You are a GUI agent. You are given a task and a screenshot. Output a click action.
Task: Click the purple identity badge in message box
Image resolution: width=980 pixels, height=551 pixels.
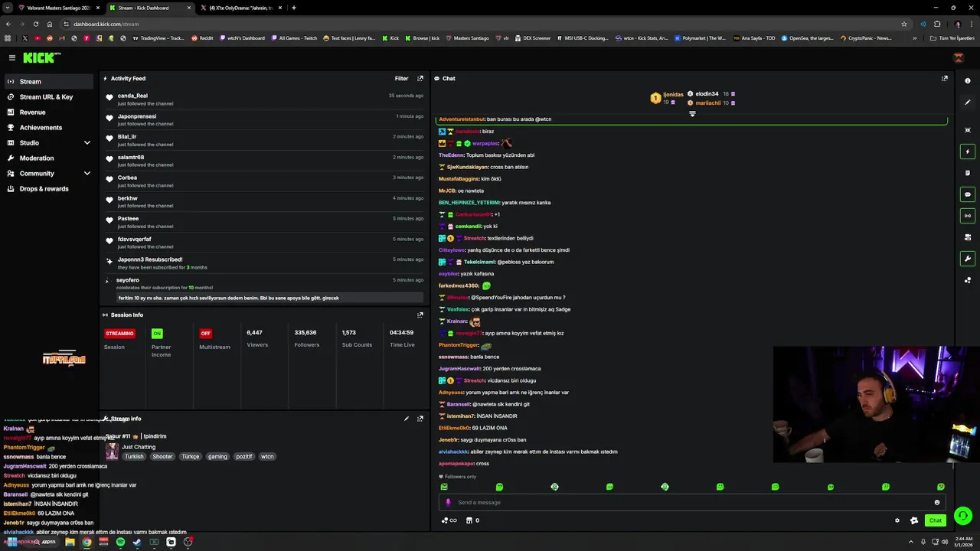click(x=448, y=502)
